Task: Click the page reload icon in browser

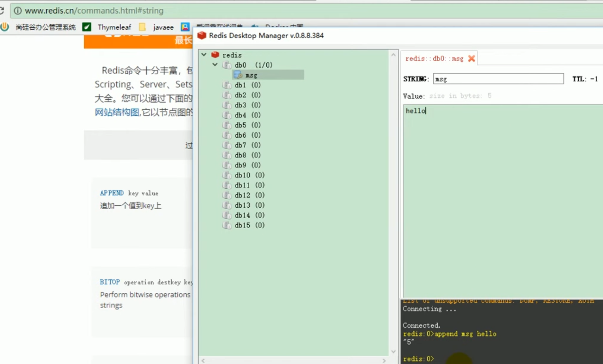Action: click(3, 10)
